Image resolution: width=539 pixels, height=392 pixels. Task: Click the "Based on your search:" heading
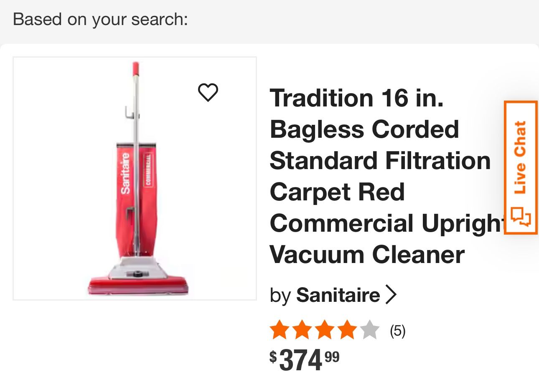click(x=100, y=20)
